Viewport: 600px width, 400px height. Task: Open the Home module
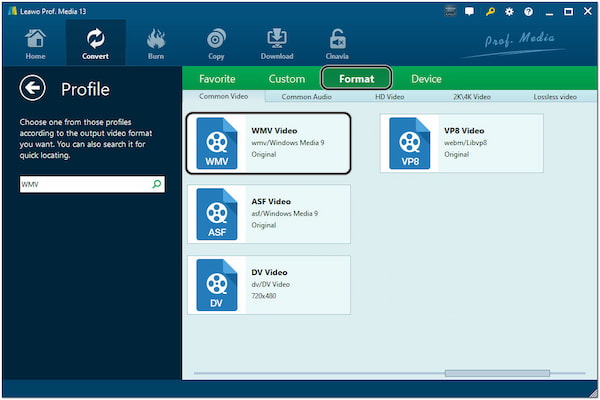pos(35,43)
